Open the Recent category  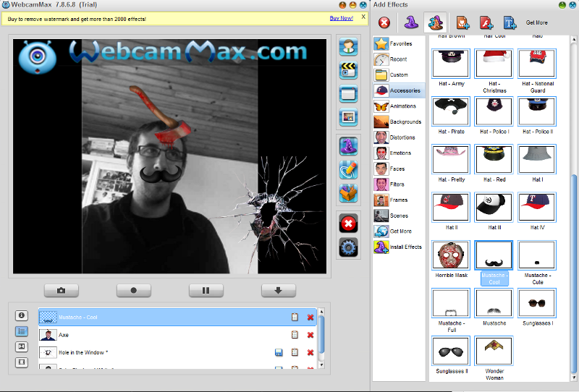point(399,59)
